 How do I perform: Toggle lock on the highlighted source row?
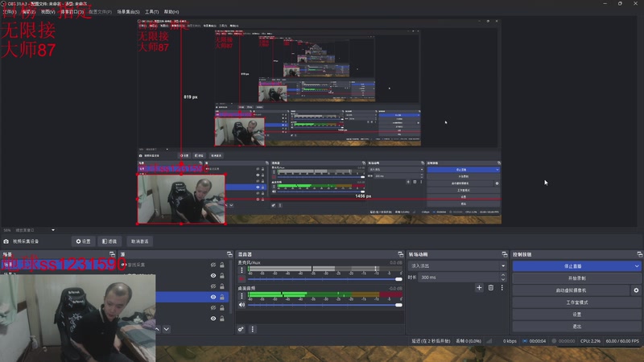point(222,297)
